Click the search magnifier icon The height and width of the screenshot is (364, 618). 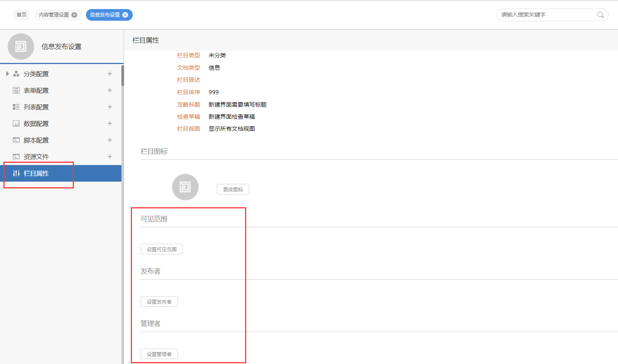pos(600,15)
